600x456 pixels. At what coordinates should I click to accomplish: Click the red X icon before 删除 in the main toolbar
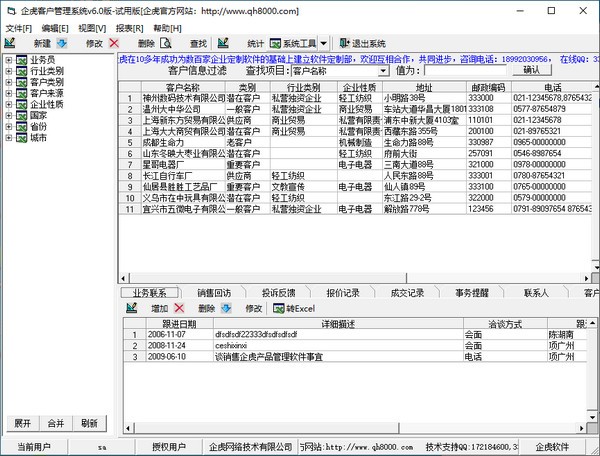(x=114, y=43)
